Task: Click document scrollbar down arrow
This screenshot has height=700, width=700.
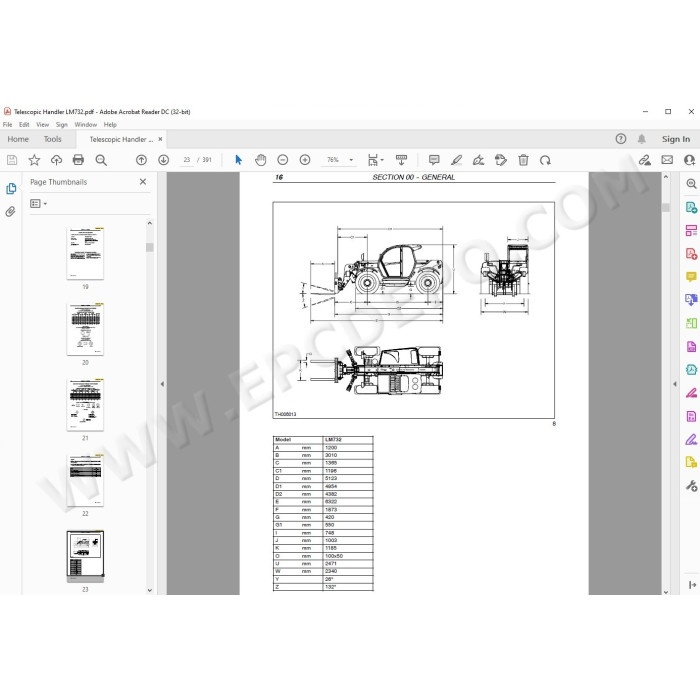Action: [x=666, y=592]
